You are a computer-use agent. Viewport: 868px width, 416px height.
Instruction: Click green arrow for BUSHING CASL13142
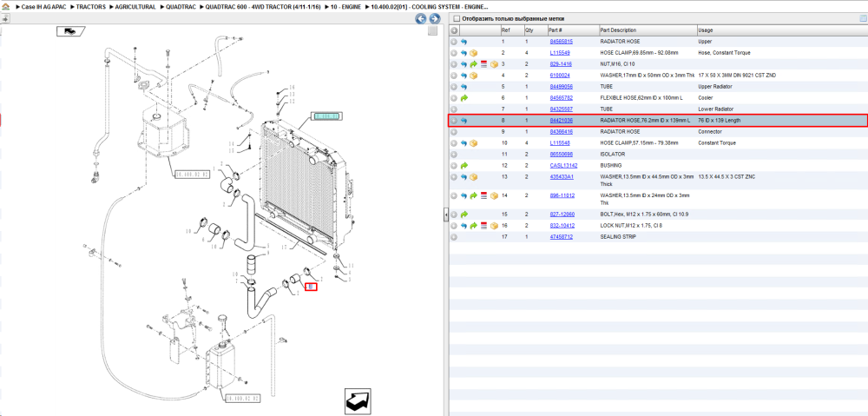click(464, 166)
